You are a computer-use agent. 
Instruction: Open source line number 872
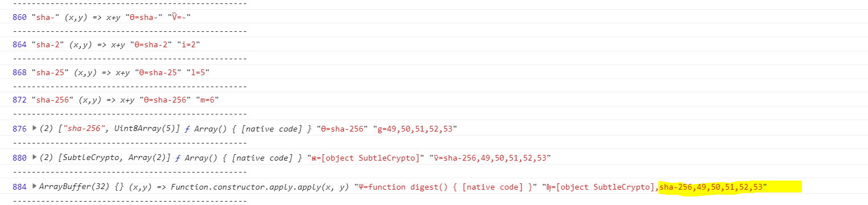click(19, 100)
